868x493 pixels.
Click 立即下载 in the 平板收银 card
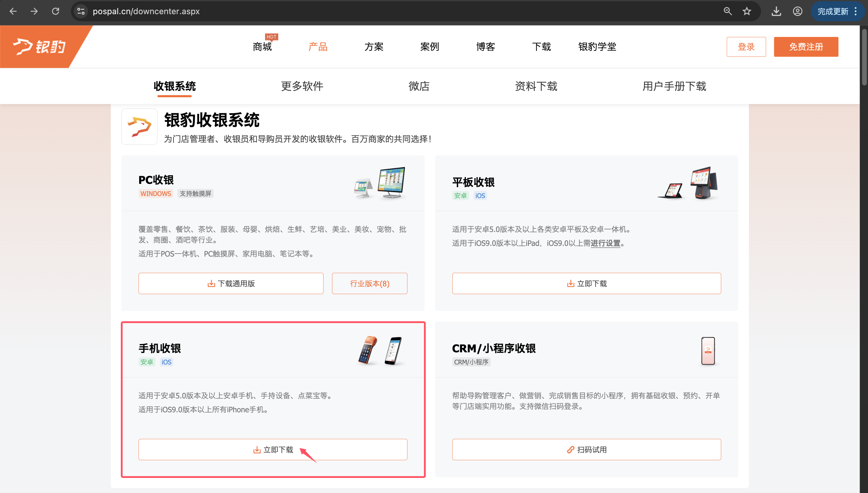click(586, 283)
